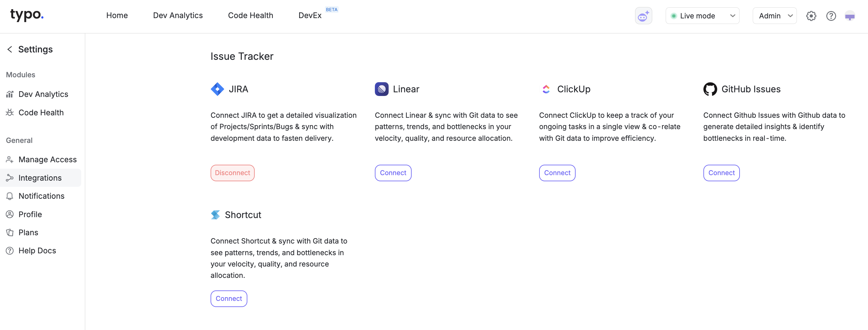Image resolution: width=868 pixels, height=330 pixels.
Task: Click the General section label
Action: 19,140
